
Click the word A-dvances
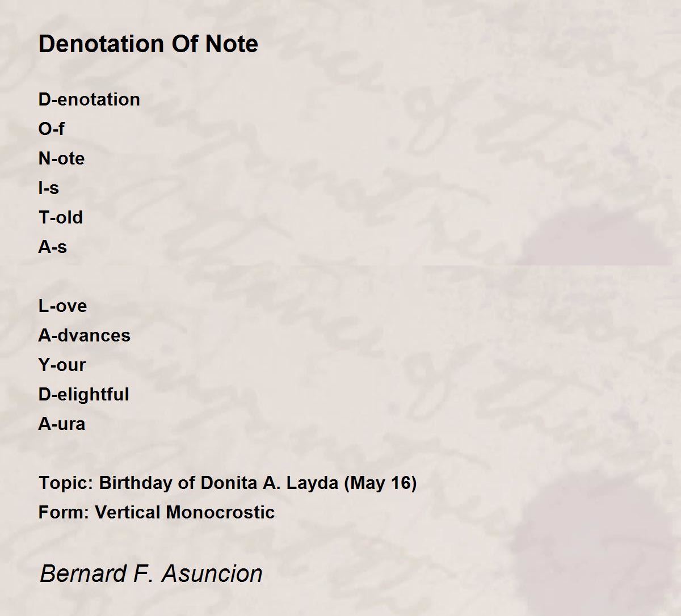(x=85, y=335)
